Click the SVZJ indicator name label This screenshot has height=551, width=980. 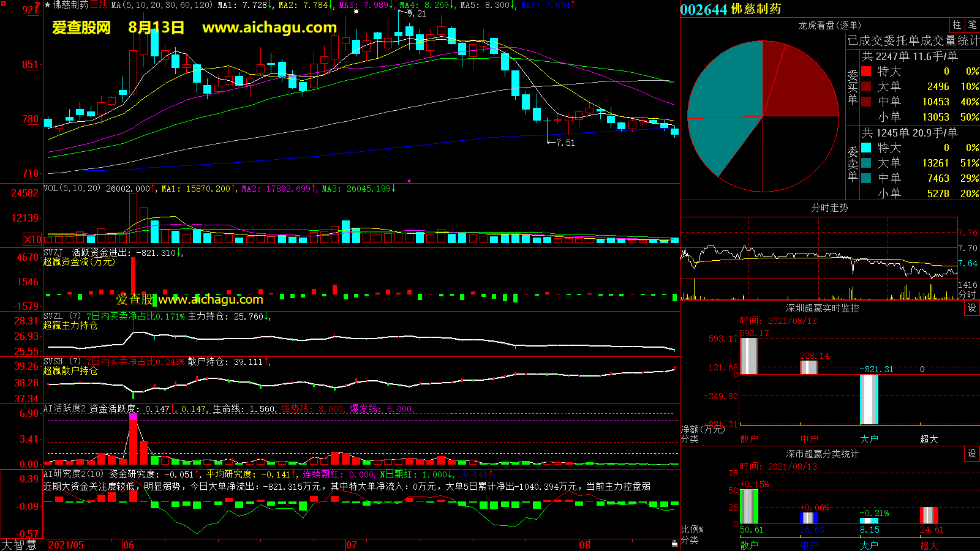point(53,252)
